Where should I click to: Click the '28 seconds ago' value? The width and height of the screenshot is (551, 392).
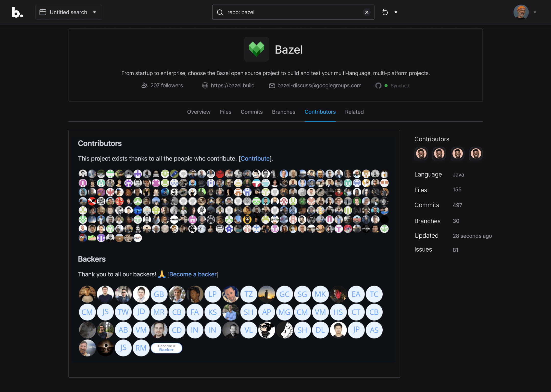(472, 236)
